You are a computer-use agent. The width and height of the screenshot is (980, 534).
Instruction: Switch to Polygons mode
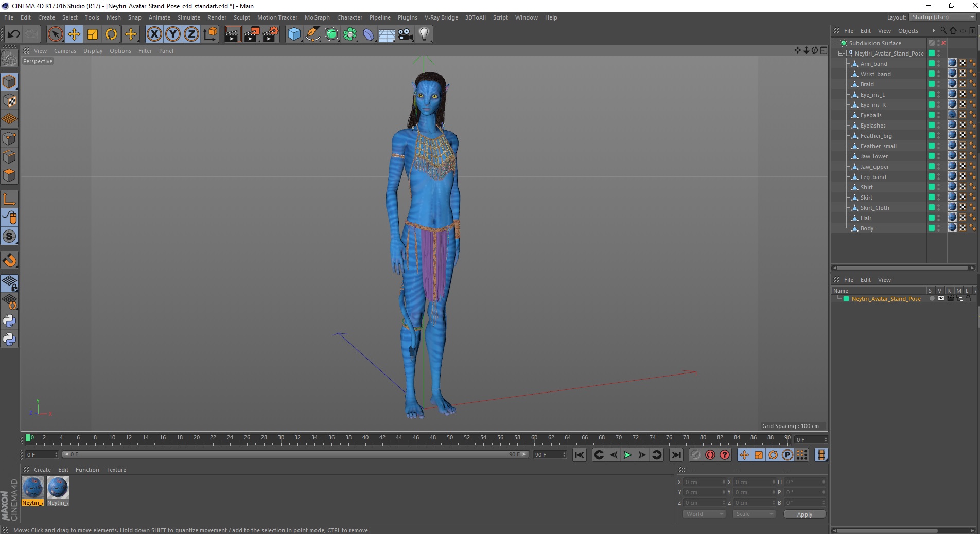click(9, 175)
